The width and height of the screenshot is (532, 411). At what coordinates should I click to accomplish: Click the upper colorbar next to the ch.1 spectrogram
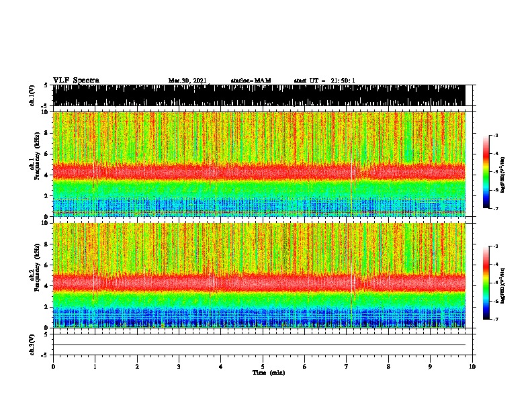tap(486, 172)
